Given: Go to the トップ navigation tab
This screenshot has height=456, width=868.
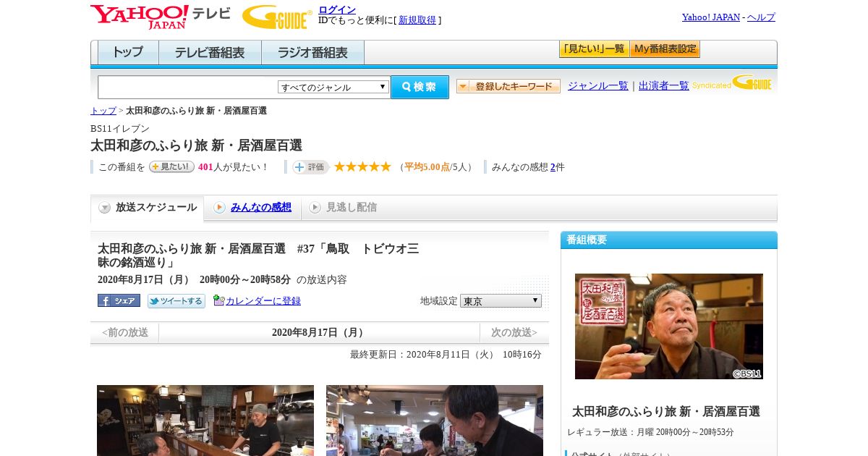Looking at the screenshot, I should [x=128, y=53].
